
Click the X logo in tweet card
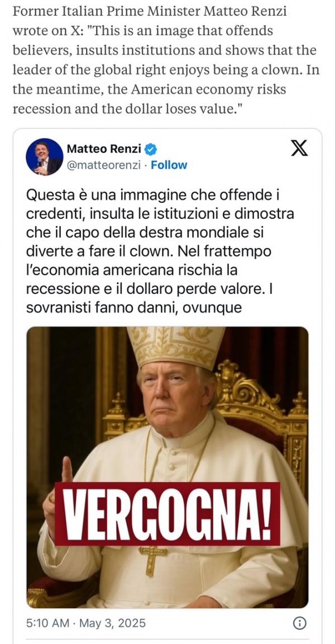tap(299, 148)
